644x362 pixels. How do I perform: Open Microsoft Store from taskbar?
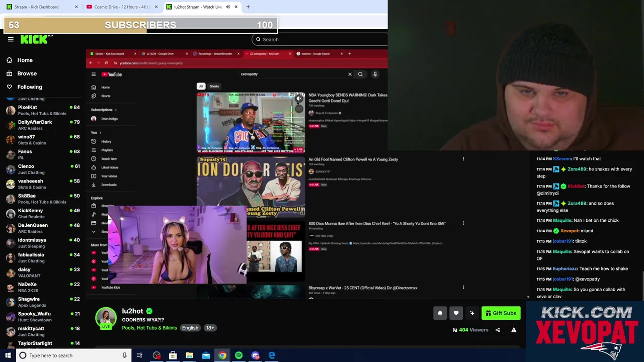tap(173, 355)
